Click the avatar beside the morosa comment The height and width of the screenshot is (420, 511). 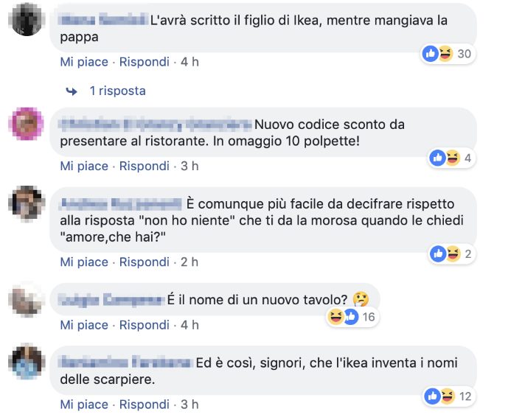tap(27, 203)
